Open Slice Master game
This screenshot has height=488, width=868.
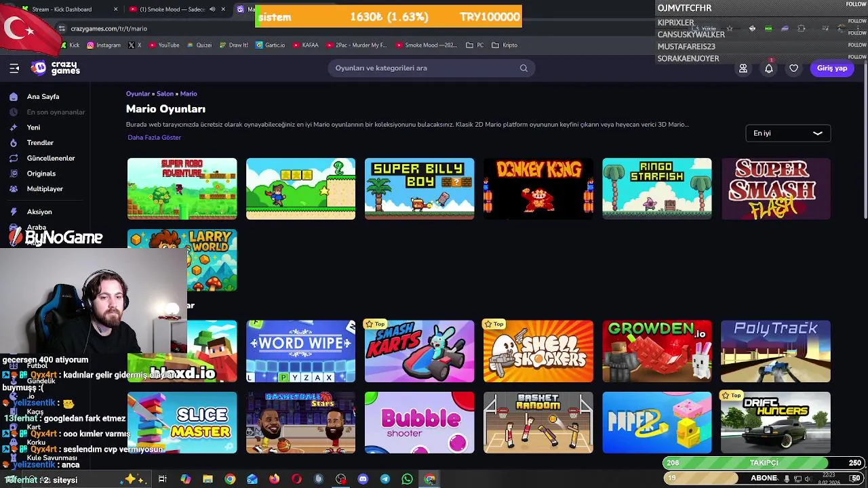182,422
